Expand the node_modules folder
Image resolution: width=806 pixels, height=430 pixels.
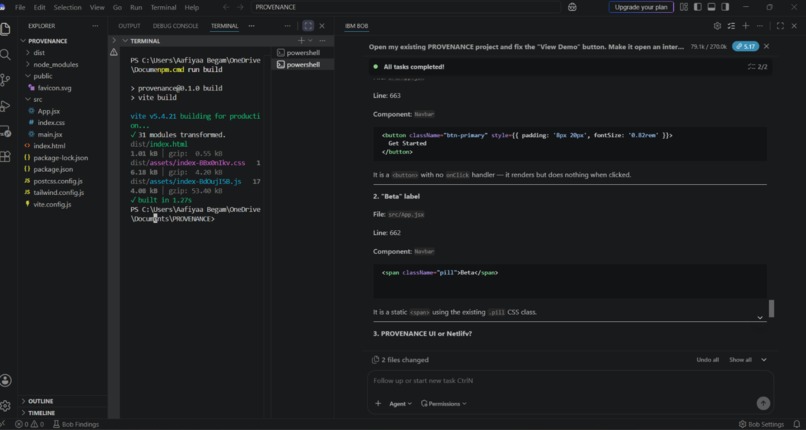click(56, 64)
